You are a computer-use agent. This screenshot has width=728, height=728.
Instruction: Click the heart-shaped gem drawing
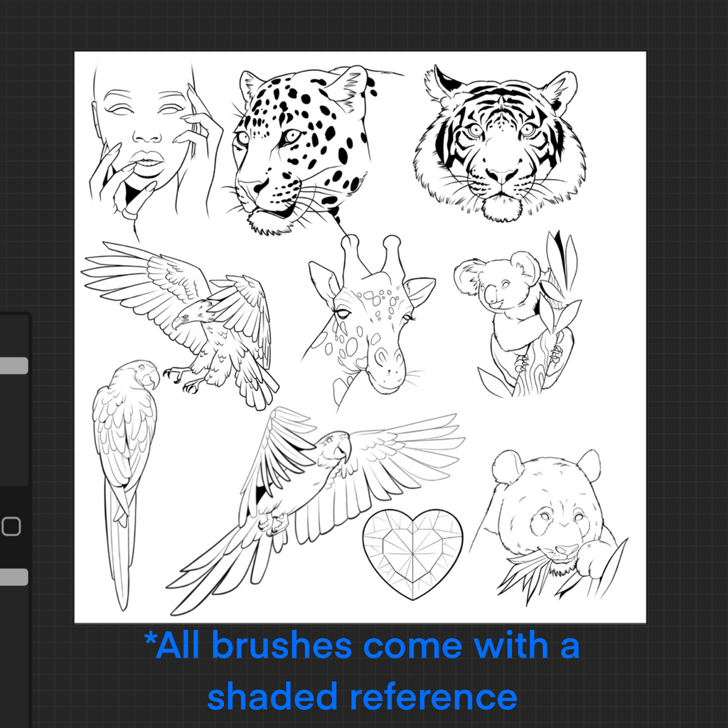click(x=413, y=554)
